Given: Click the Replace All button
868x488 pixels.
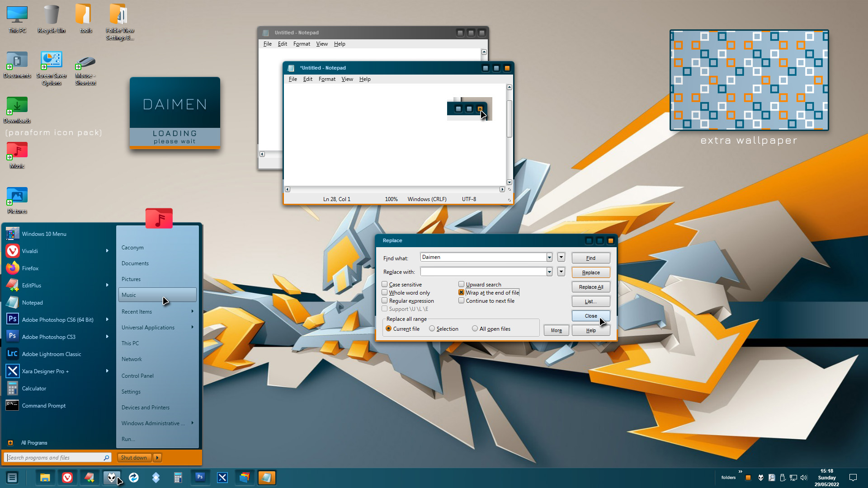Looking at the screenshot, I should pos(591,287).
